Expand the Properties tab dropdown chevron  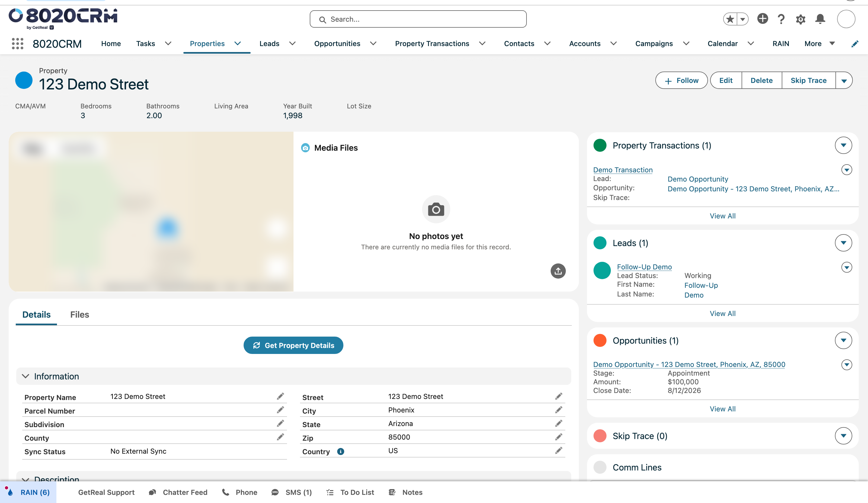point(238,43)
